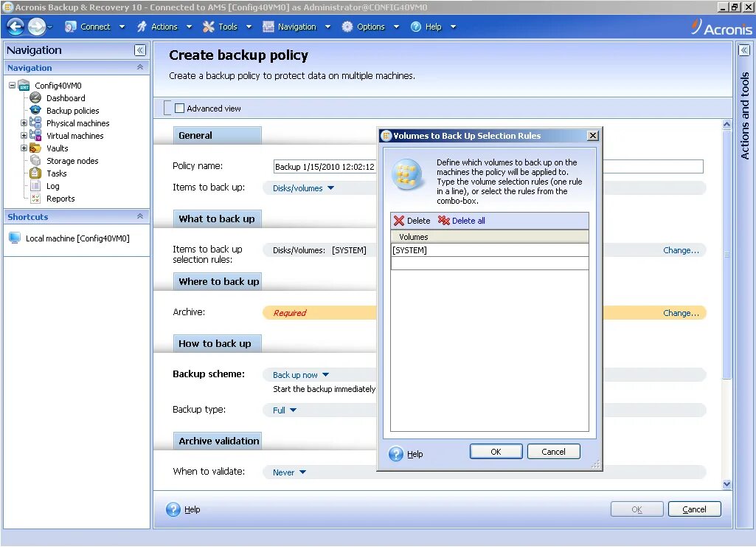This screenshot has width=756, height=547.
Task: Click the Connect toolbar icon
Action: pos(70,27)
